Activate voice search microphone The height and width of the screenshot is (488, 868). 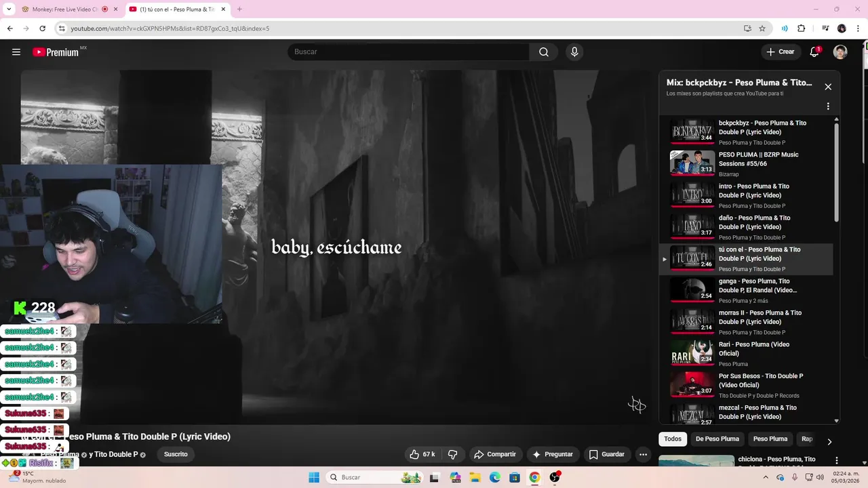coord(574,52)
